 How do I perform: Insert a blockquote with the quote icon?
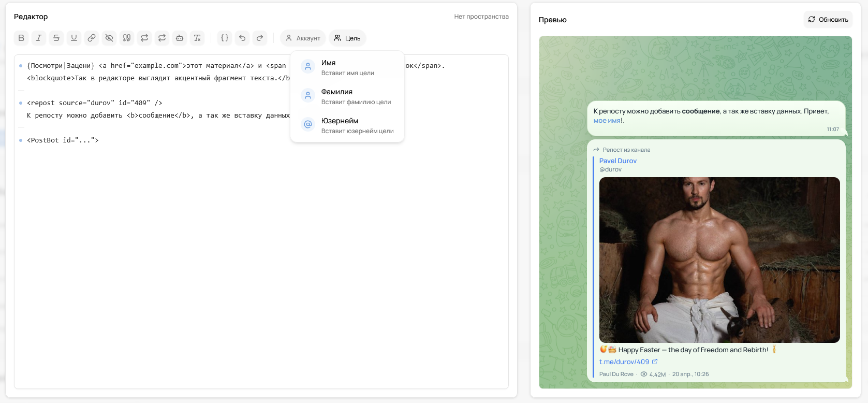(127, 38)
